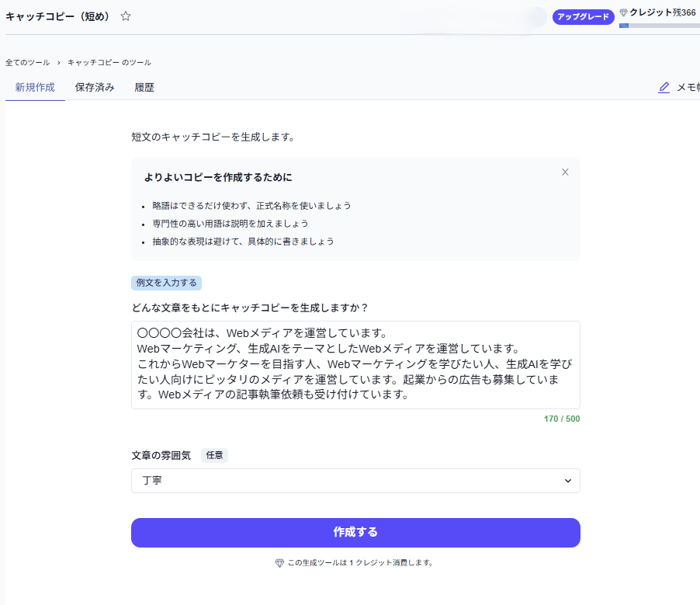This screenshot has height=605, width=700.
Task: Click the 文章の雰囲気 label
Action: click(x=161, y=455)
